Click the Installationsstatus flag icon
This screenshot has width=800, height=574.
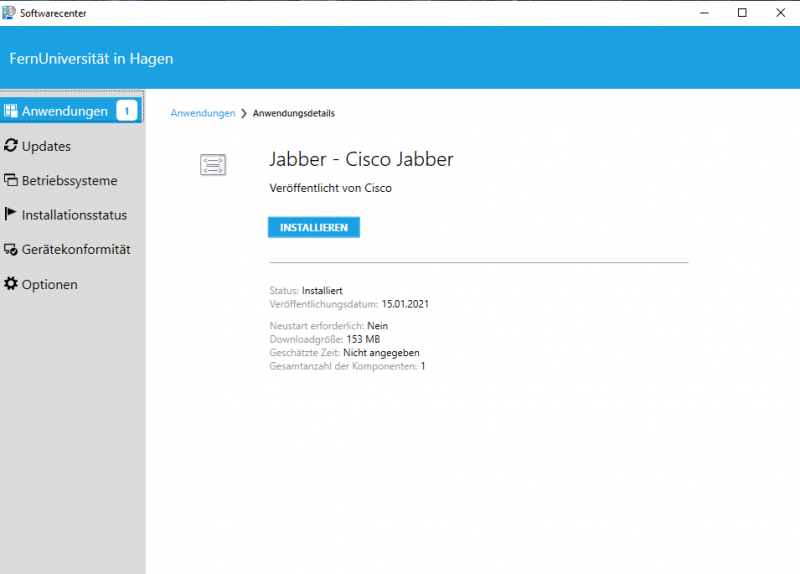(x=10, y=214)
